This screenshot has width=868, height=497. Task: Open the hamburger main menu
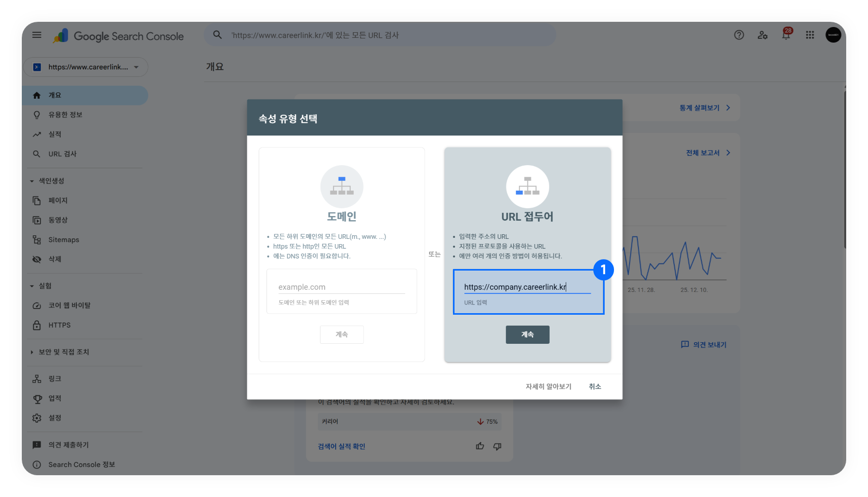pyautogui.click(x=37, y=35)
